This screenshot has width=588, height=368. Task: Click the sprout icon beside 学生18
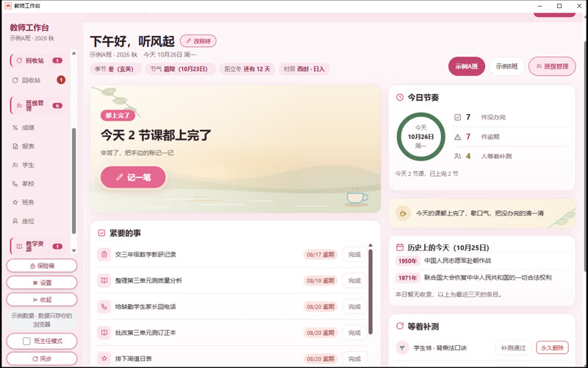[402, 347]
